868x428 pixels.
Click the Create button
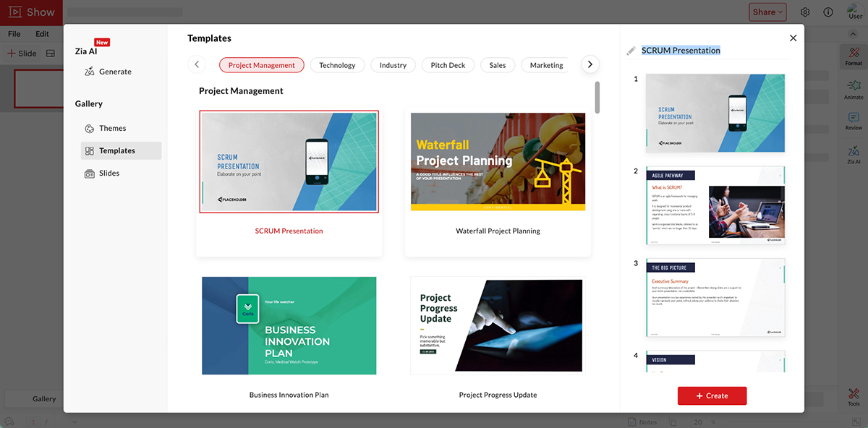712,395
